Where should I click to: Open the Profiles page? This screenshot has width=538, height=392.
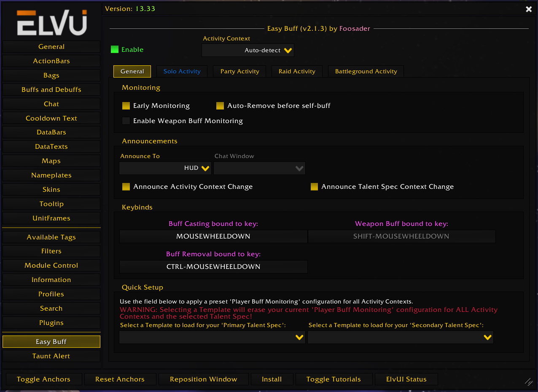click(x=51, y=294)
